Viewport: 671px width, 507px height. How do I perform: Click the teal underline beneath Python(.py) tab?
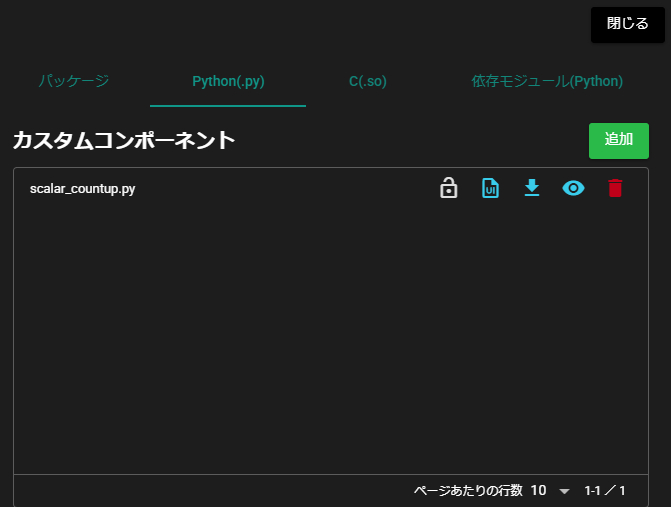pos(228,105)
